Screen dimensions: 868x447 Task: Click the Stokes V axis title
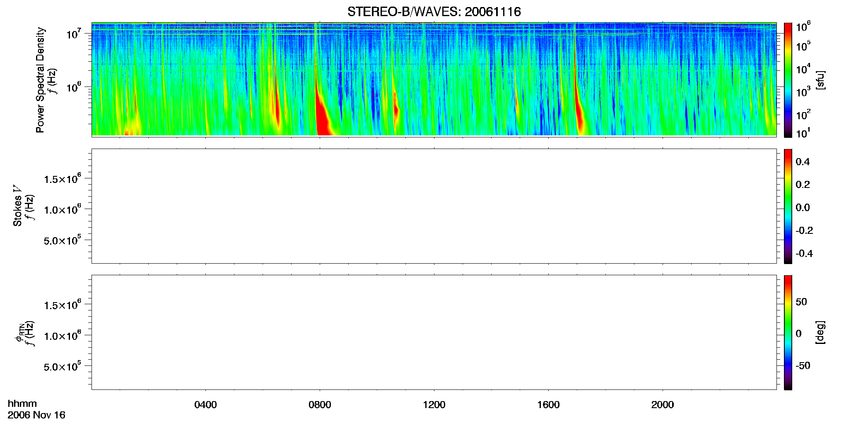tap(17, 206)
